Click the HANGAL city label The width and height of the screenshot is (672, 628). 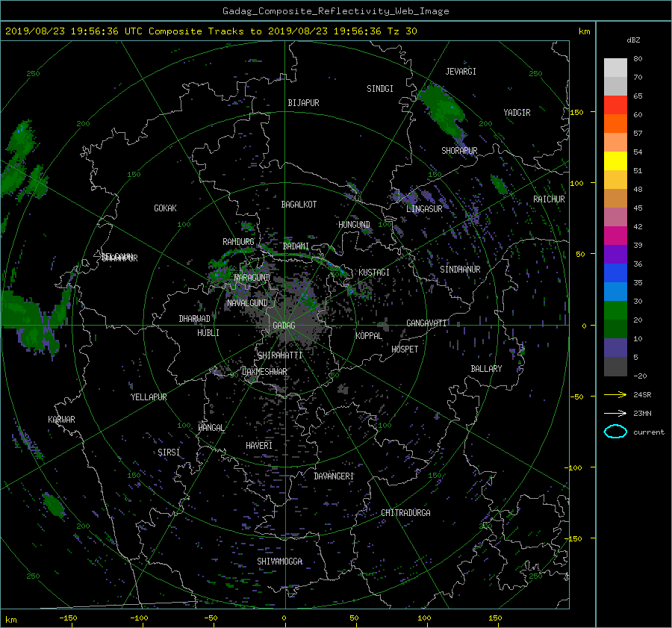coord(211,428)
